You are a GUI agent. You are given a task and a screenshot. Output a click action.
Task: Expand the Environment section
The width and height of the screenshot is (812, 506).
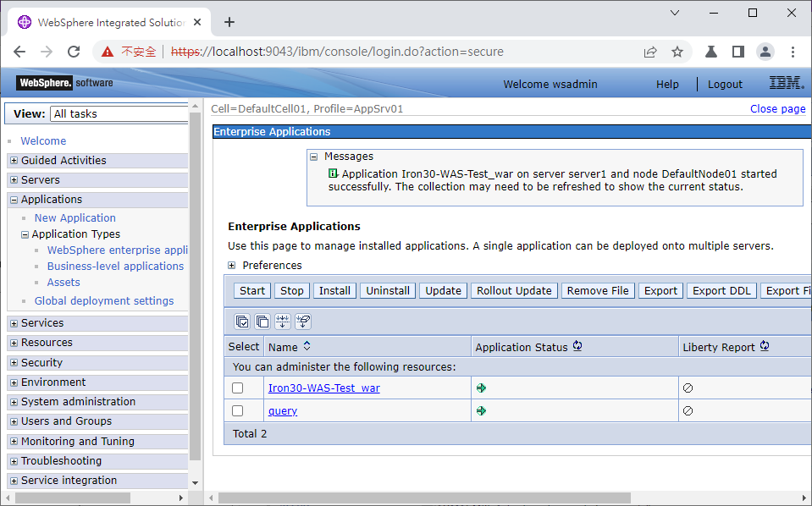coord(14,382)
